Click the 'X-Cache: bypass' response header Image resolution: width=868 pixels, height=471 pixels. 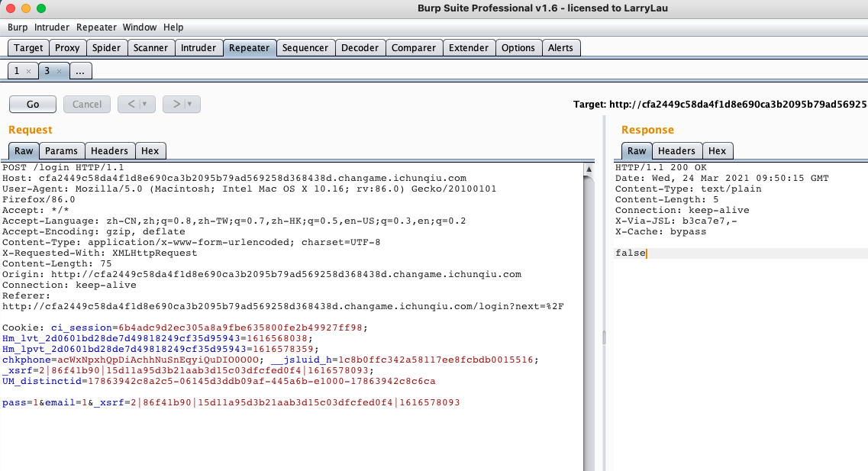660,231
